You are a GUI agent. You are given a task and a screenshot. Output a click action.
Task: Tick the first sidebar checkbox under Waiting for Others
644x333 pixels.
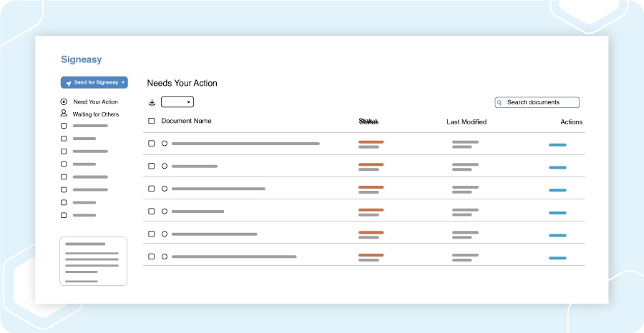pyautogui.click(x=64, y=126)
